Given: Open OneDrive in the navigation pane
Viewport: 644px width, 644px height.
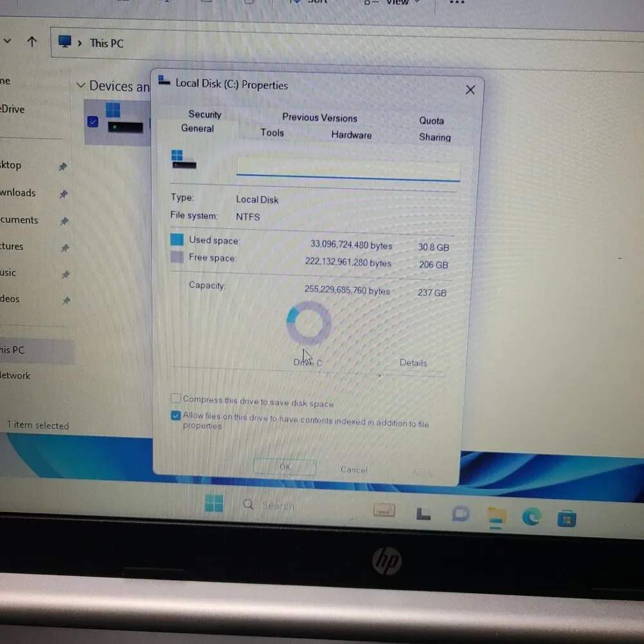Looking at the screenshot, I should point(12,109).
